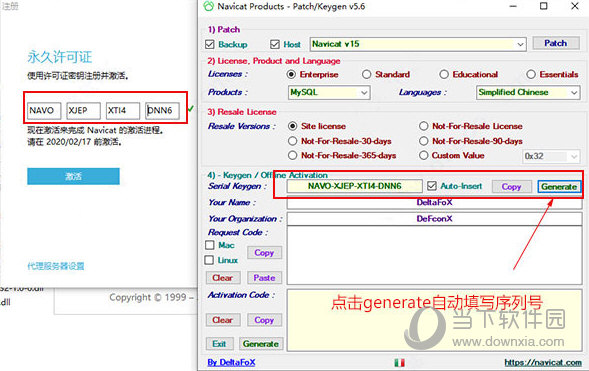Click the Exit button
The image size is (589, 371).
219,344
